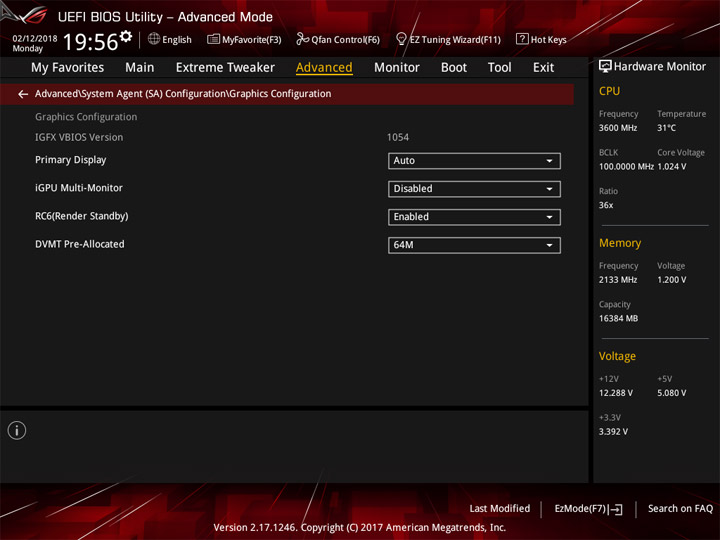The height and width of the screenshot is (540, 720).
Task: Click the CPU temperature 31°C value
Action: click(x=666, y=128)
